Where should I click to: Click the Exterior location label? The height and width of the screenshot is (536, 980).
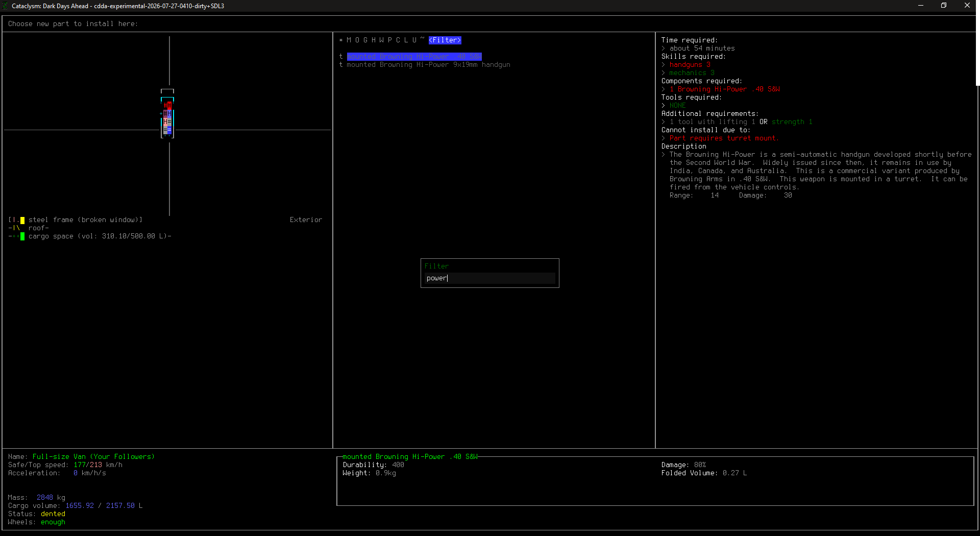coord(306,220)
